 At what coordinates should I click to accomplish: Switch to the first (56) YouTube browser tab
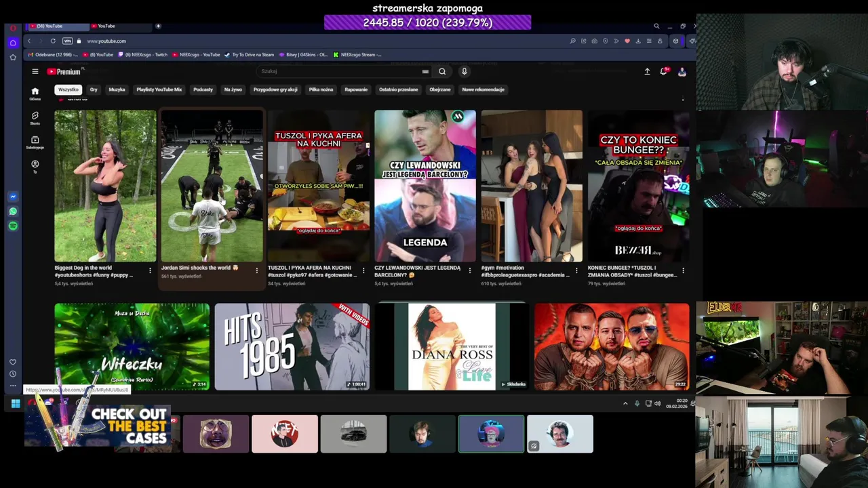click(x=57, y=26)
